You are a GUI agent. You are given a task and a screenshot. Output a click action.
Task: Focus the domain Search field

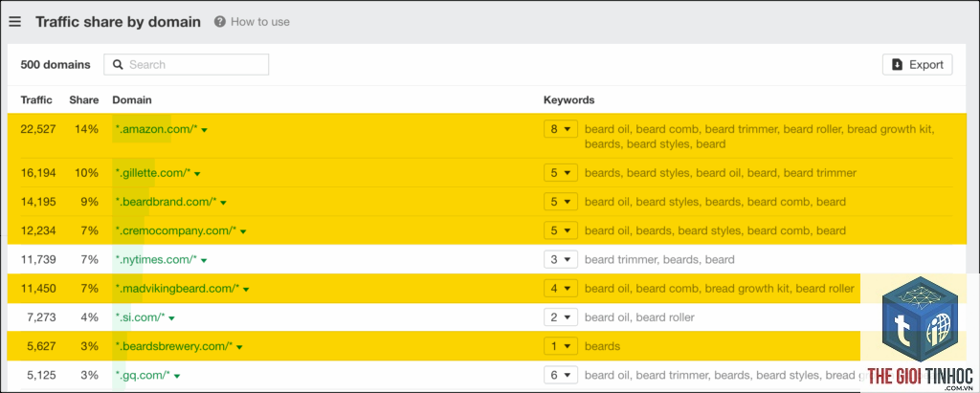click(x=187, y=64)
